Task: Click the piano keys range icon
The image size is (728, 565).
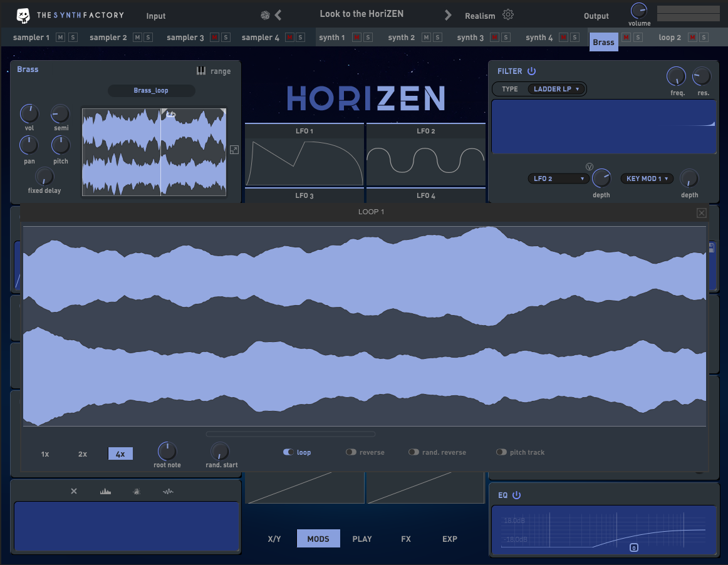Action: [x=201, y=71]
